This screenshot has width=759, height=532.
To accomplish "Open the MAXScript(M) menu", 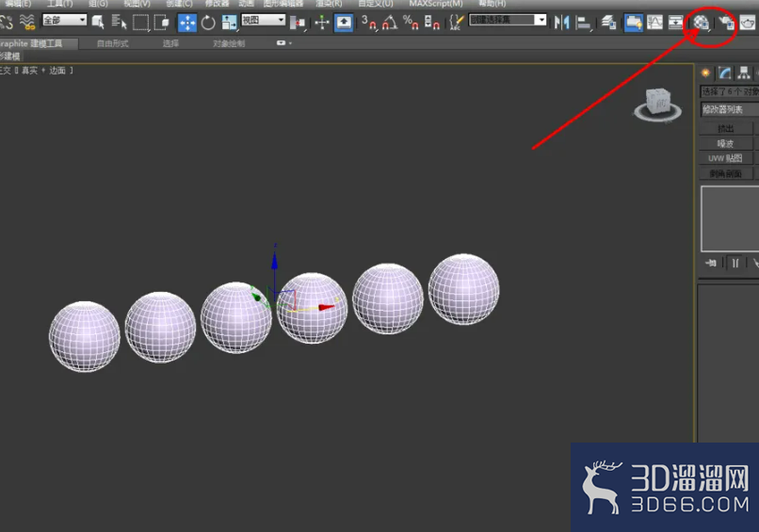I will (x=436, y=4).
